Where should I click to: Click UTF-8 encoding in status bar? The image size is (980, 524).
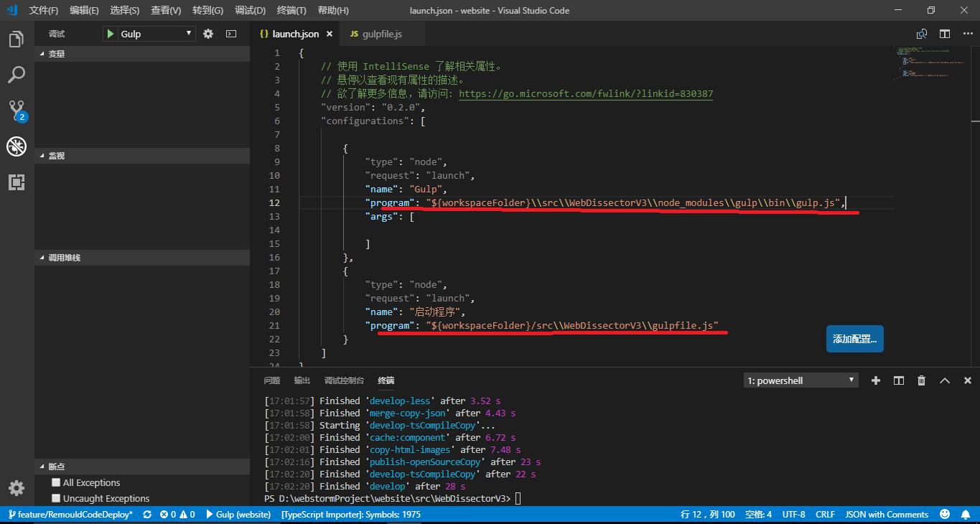(793, 515)
